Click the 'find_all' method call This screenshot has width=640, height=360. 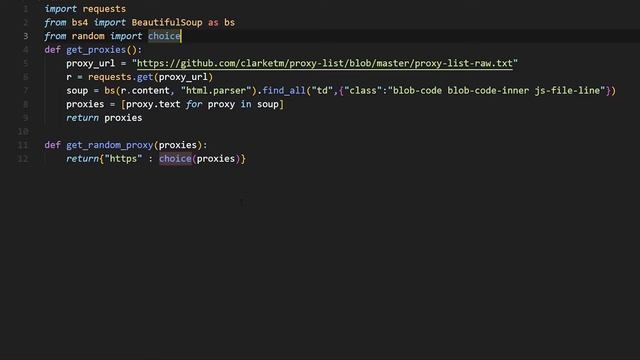(284, 91)
